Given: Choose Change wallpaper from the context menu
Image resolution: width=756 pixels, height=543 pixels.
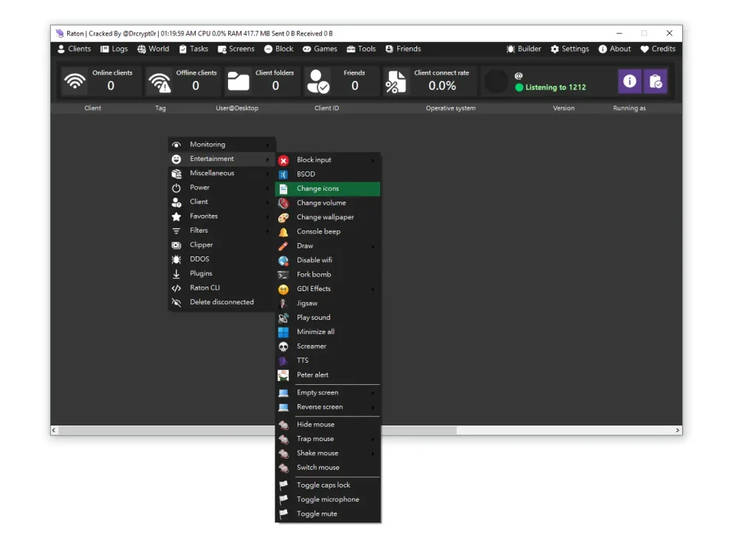Looking at the screenshot, I should click(x=325, y=217).
